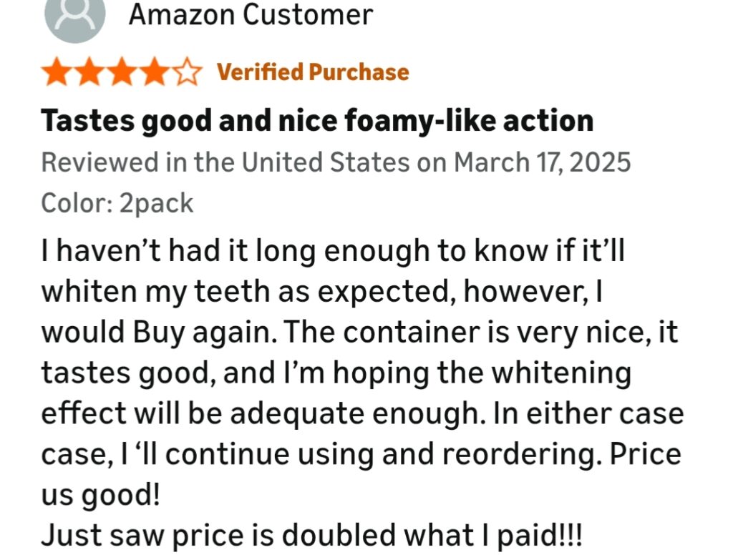733x560 pixels.
Task: Click "United States" in the reviewed-in line
Action: click(327, 162)
